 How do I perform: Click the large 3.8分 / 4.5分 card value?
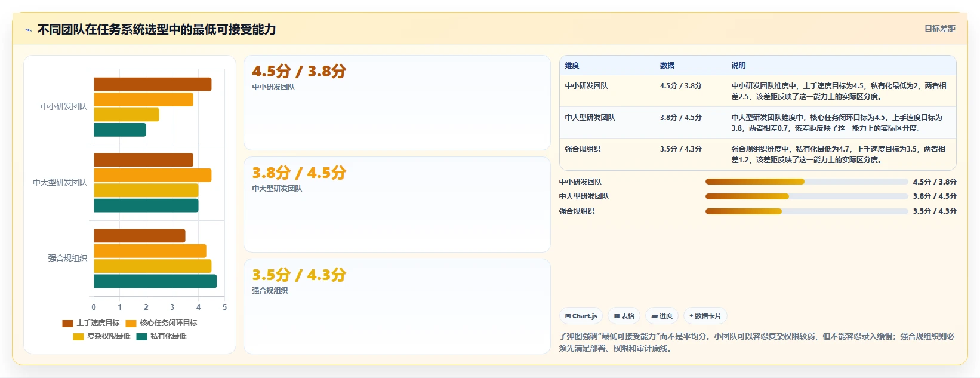click(299, 173)
